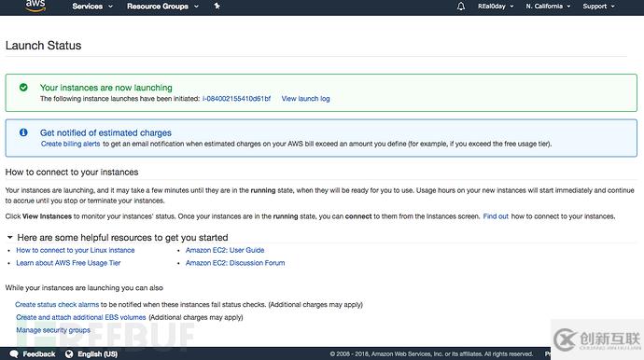Open the View launch log link
Screen dimensions: 644x360
(305, 99)
